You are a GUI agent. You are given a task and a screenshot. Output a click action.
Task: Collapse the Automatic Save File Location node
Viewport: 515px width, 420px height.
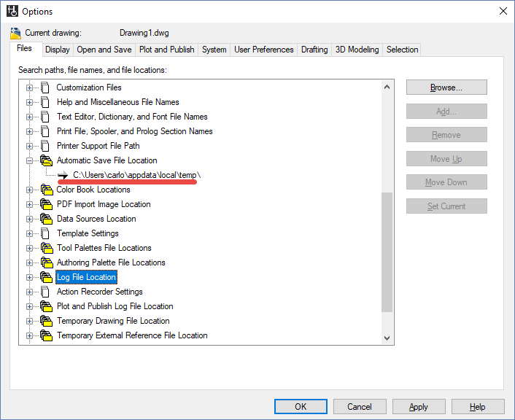coord(29,160)
